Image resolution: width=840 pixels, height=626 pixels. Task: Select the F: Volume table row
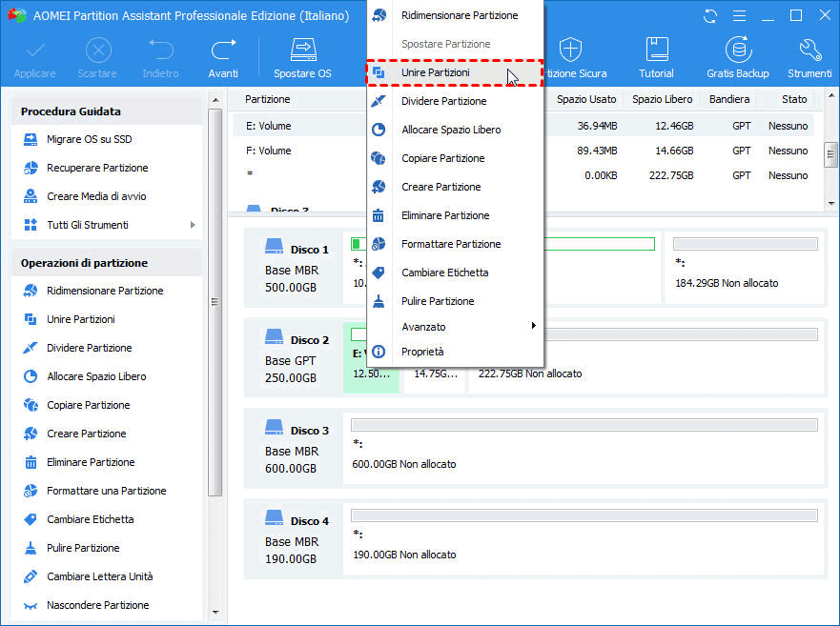point(523,151)
